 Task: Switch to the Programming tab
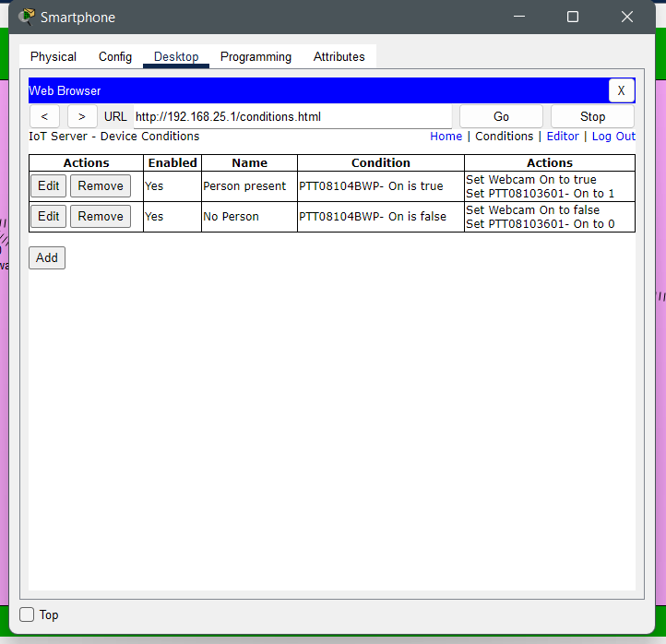tap(256, 56)
